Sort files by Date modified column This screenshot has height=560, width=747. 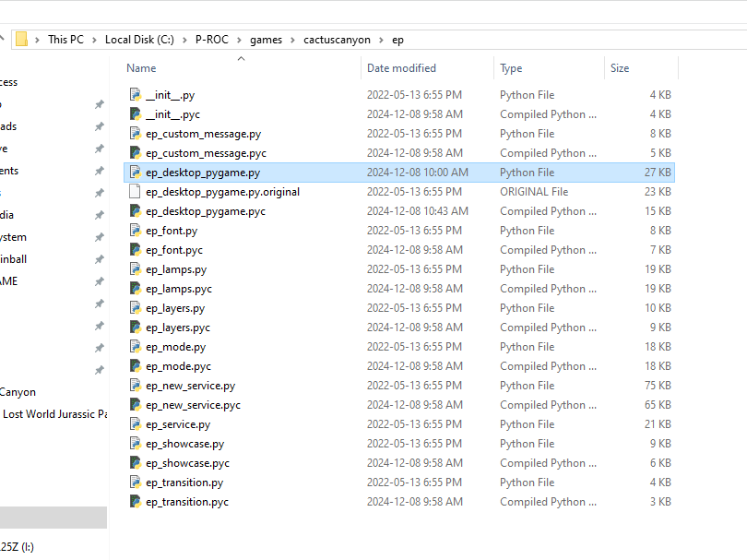[x=401, y=68]
